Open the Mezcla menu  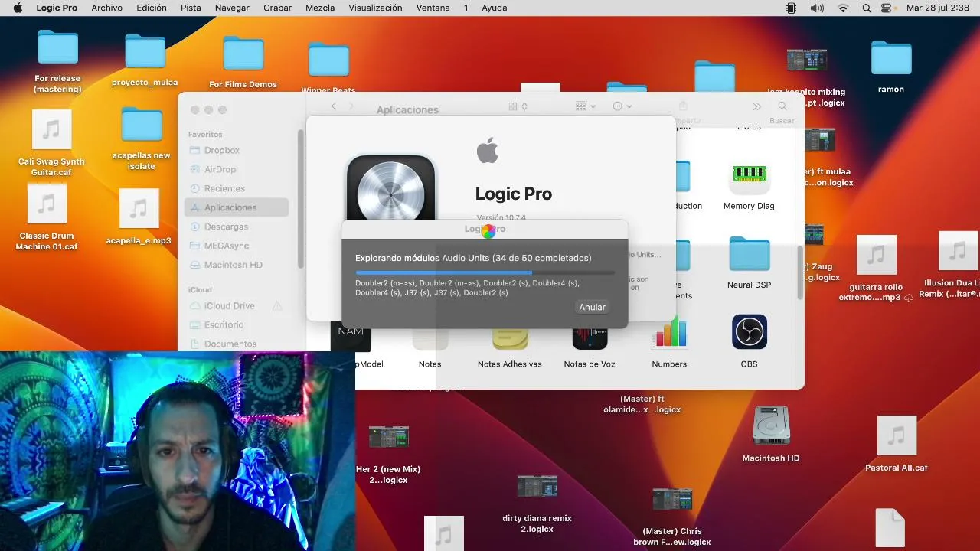click(320, 8)
